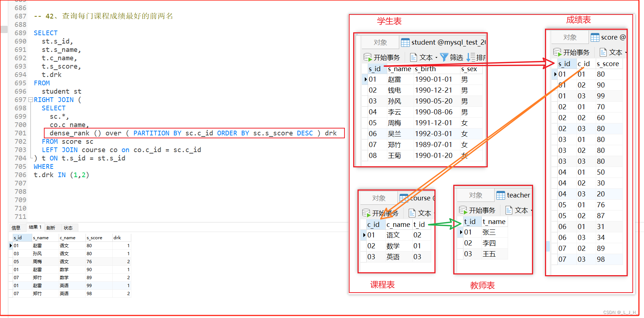Open the 文本 dropdown arrow in score window
Image resolution: width=644 pixels, height=318 pixels.
click(626, 53)
